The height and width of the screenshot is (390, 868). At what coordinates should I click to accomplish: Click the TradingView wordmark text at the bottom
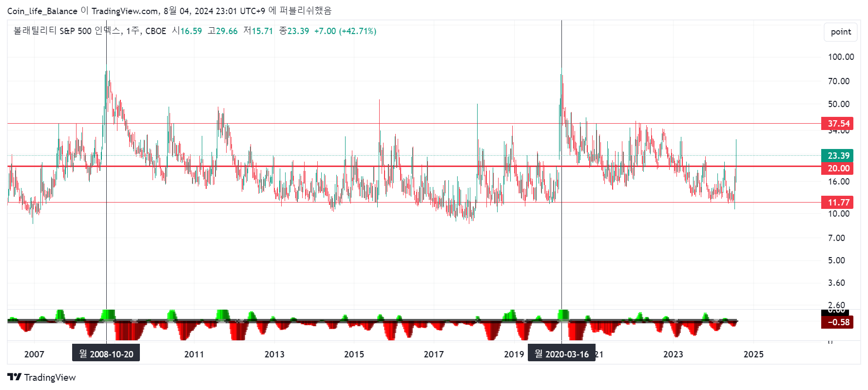50,378
